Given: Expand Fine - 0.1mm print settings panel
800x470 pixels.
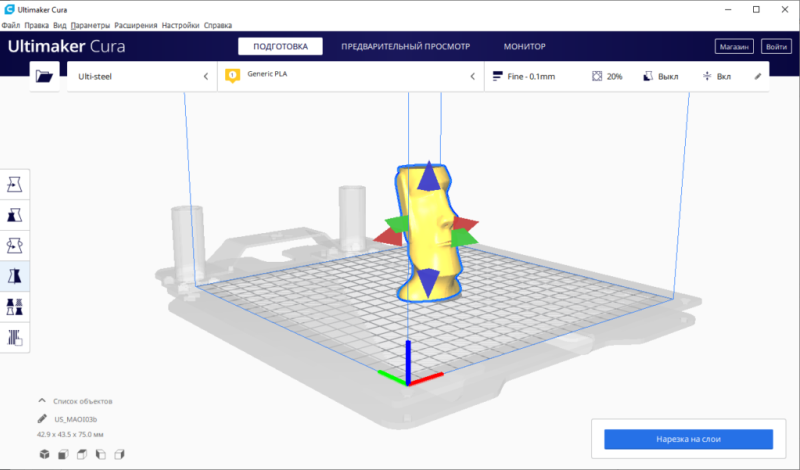Looking at the screenshot, I should [x=627, y=77].
